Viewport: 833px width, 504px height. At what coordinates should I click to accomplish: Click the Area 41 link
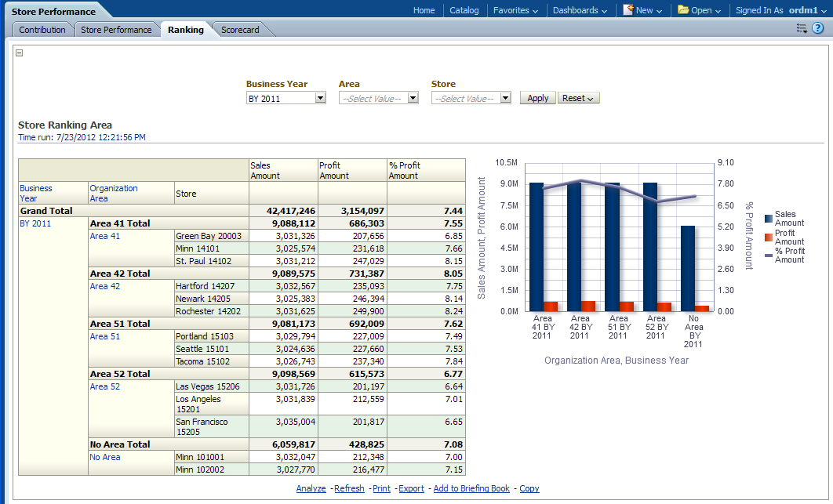(x=104, y=236)
